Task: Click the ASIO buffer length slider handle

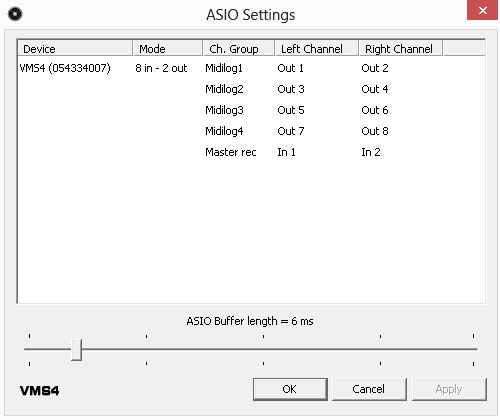Action: point(76,350)
